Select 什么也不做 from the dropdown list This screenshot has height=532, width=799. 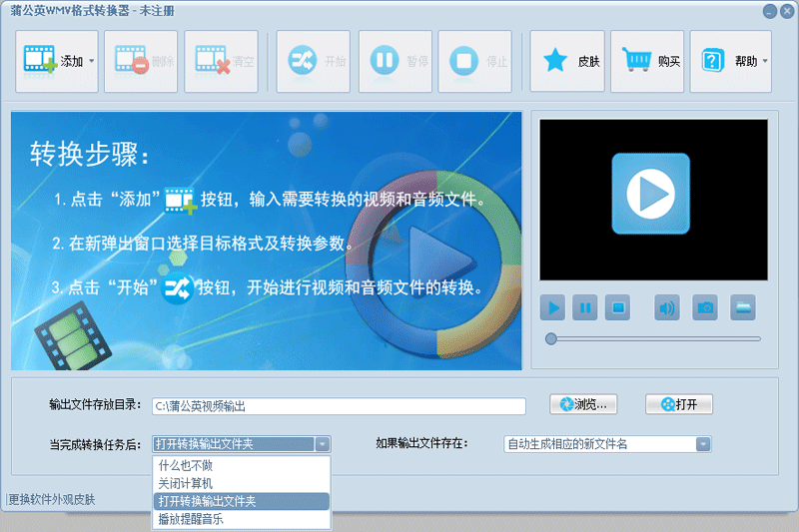pyautogui.click(x=242, y=465)
